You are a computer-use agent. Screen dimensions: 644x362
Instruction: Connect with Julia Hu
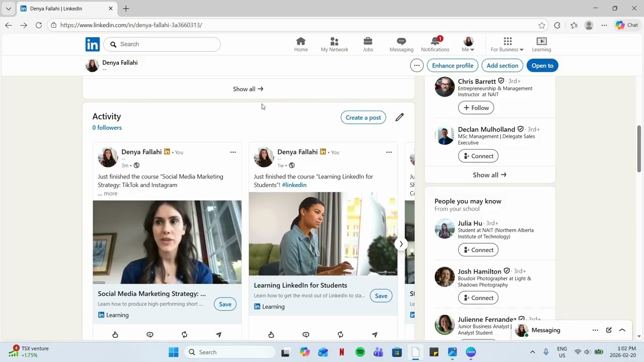(x=478, y=250)
